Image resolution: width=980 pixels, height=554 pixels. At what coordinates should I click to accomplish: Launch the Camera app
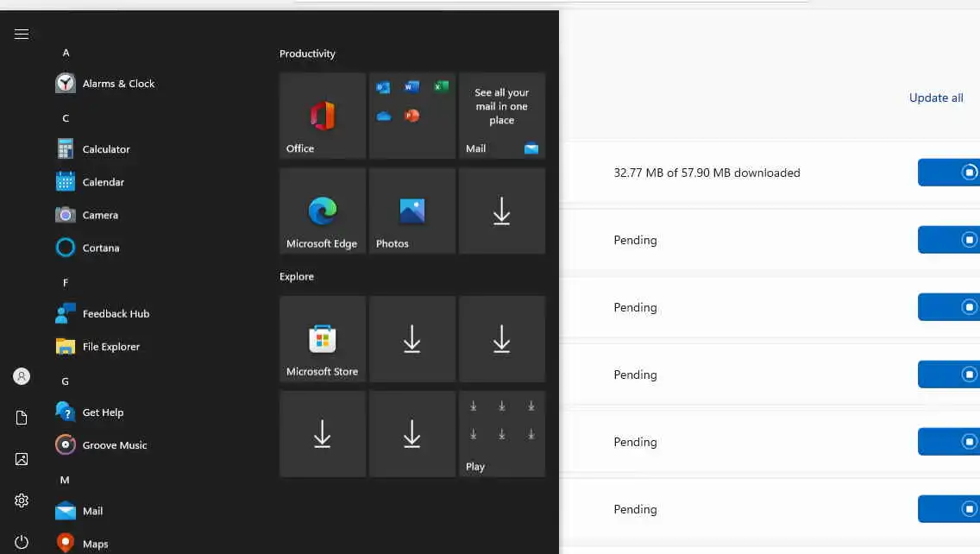coord(87,215)
